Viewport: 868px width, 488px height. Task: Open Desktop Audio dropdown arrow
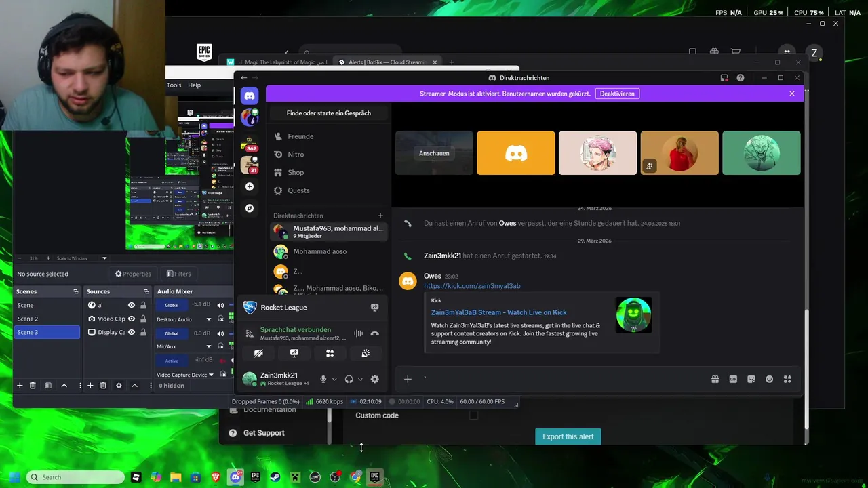pos(209,319)
